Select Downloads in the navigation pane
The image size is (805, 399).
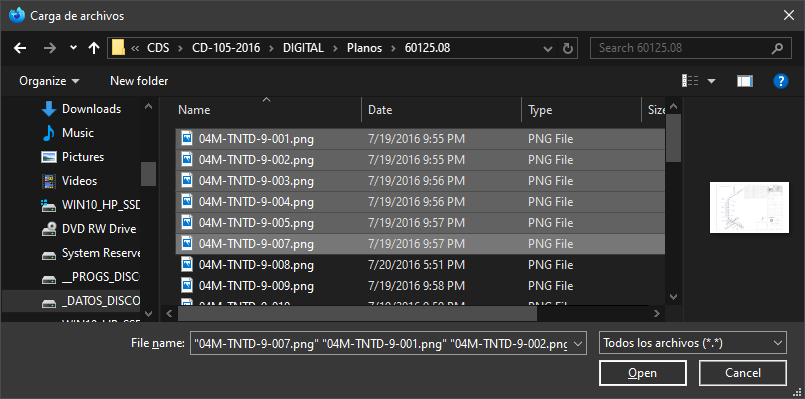coord(91,109)
